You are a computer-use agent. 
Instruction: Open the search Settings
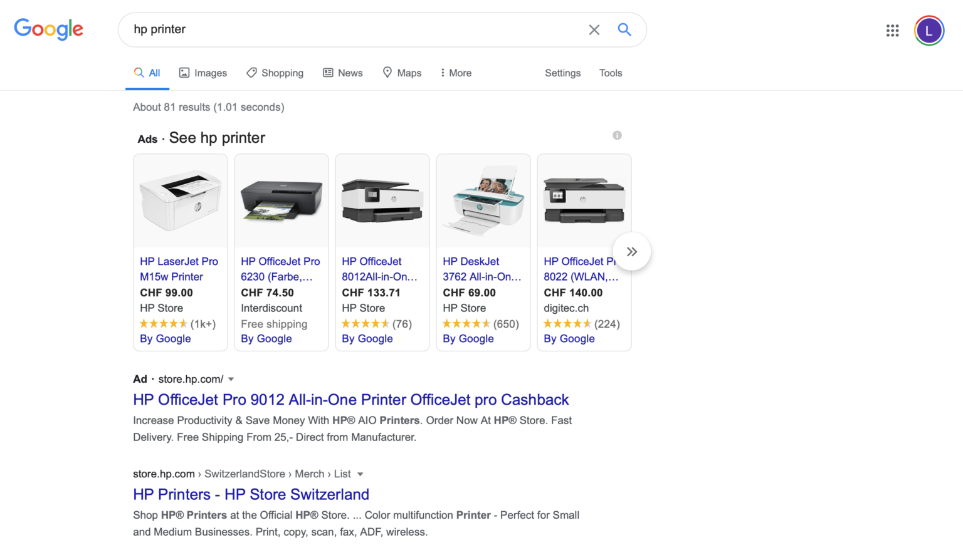(x=562, y=73)
